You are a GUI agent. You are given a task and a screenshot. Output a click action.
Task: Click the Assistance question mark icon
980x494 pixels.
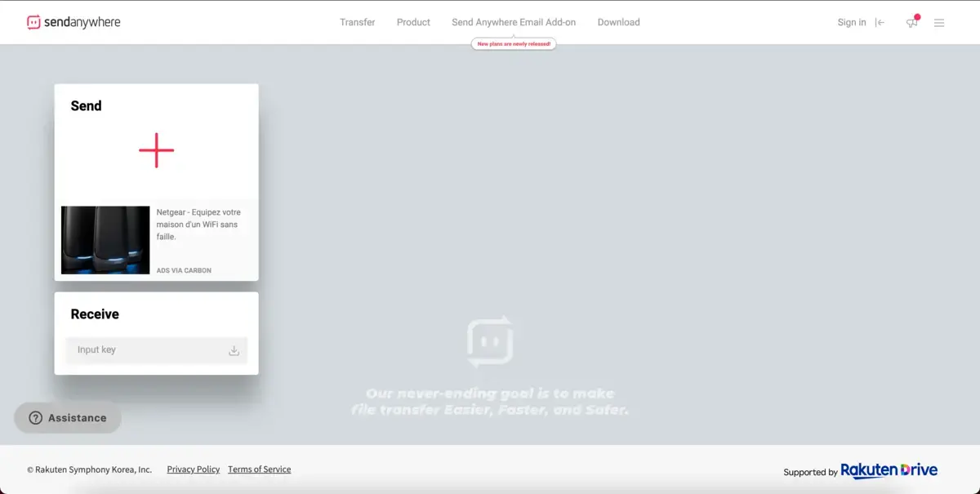pyautogui.click(x=36, y=418)
